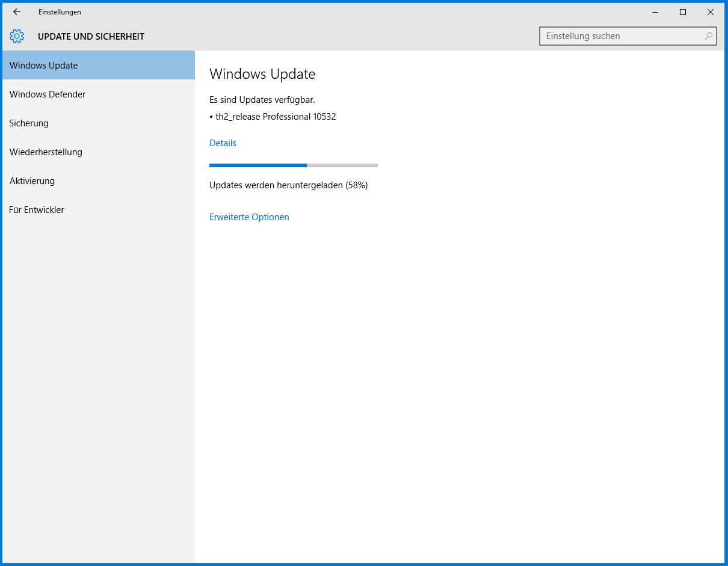Image resolution: width=728 pixels, height=566 pixels.
Task: Open the Details link
Action: (223, 143)
